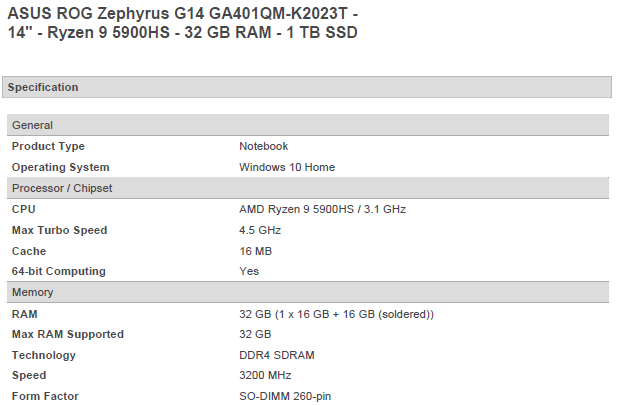
Task: Click the Operating System label
Action: click(60, 167)
